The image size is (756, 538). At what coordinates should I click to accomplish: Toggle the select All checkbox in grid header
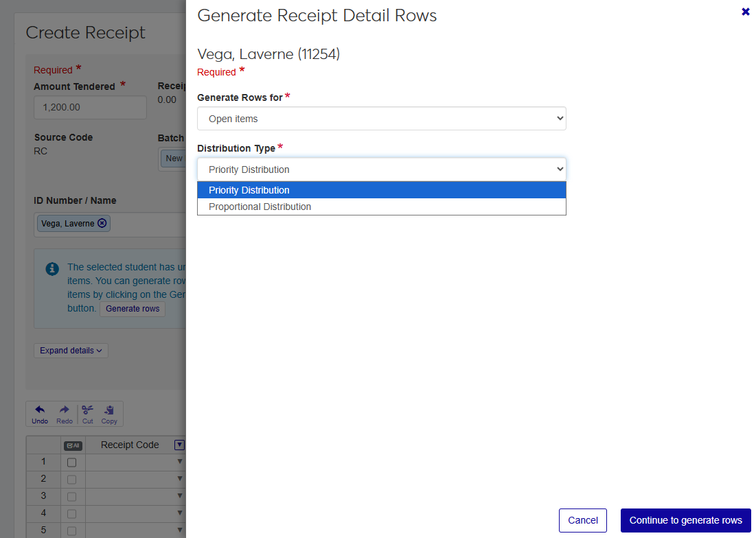point(73,445)
